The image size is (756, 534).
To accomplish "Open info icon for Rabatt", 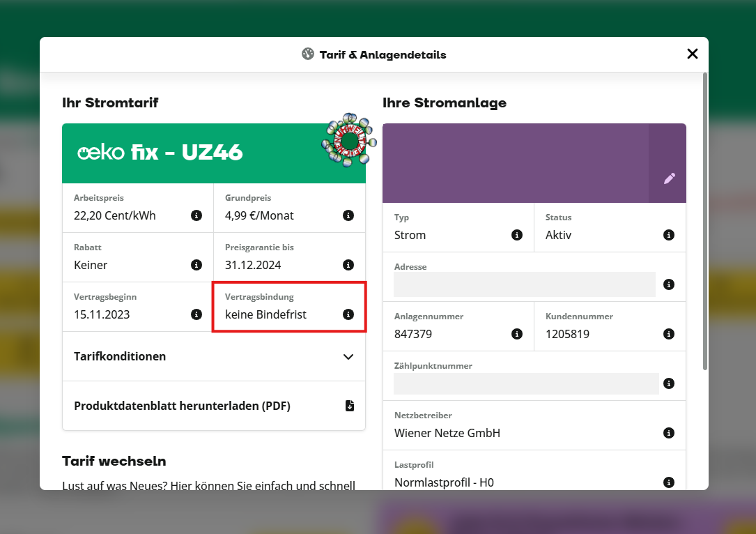I will click(x=196, y=265).
